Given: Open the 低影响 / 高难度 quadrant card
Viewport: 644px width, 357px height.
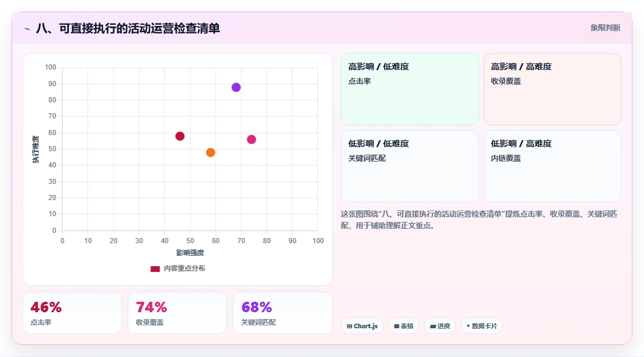Looking at the screenshot, I should point(553,166).
